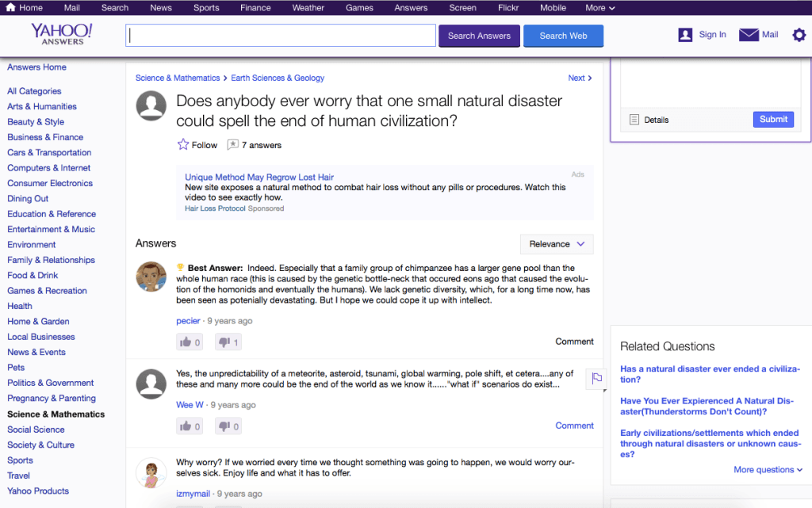
Task: Open Answers in the top navigation
Action: (x=411, y=8)
